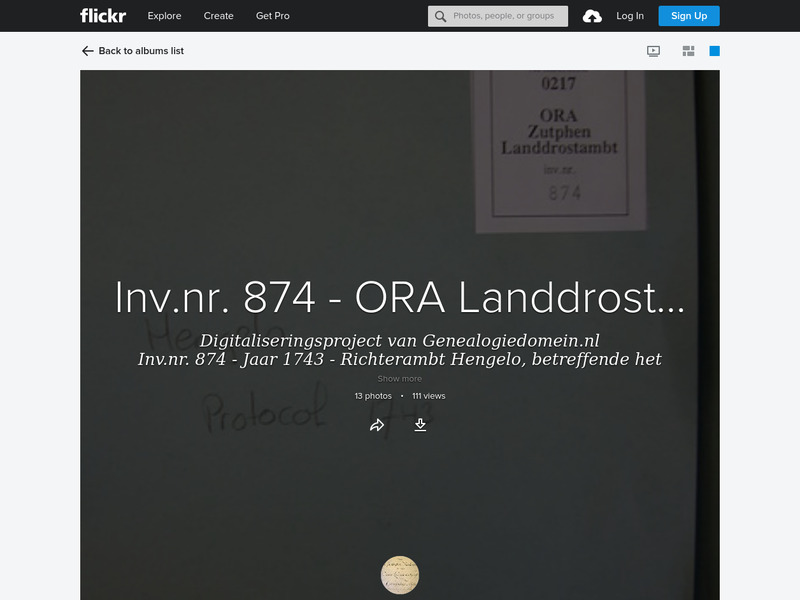Viewport: 800px width, 600px height.
Task: Switch to justified photo layout view
Action: (x=688, y=48)
